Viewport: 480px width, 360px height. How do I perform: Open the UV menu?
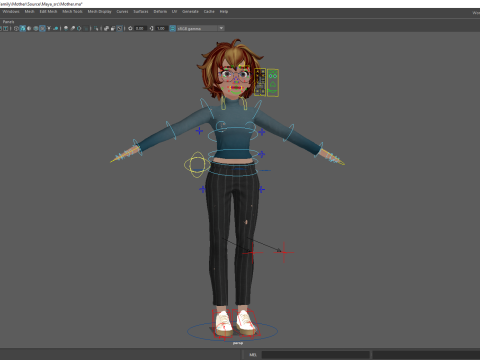(174, 12)
